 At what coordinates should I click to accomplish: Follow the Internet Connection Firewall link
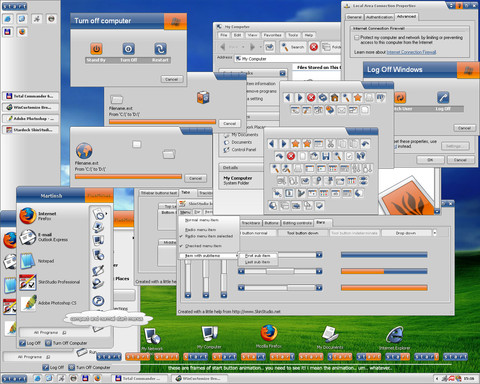(x=411, y=52)
